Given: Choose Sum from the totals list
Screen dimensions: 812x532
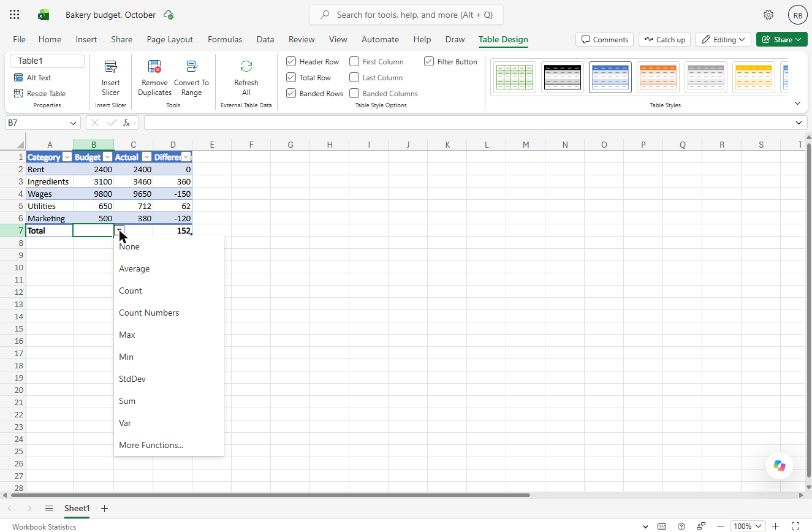Looking at the screenshot, I should (169, 401).
